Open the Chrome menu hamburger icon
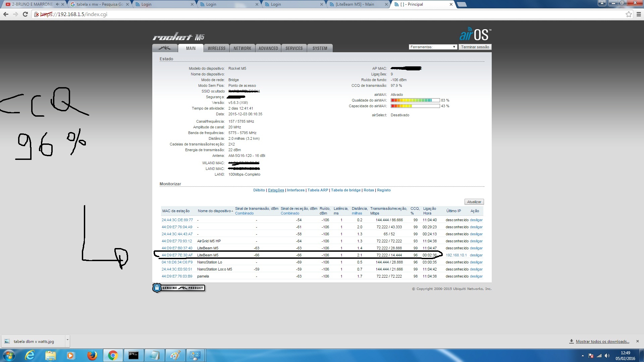This screenshot has height=362, width=644. pos(638,14)
